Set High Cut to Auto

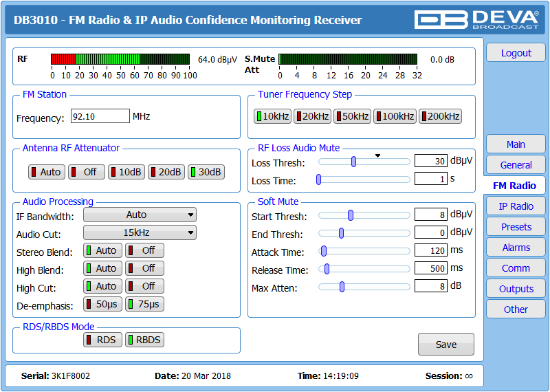click(x=102, y=286)
